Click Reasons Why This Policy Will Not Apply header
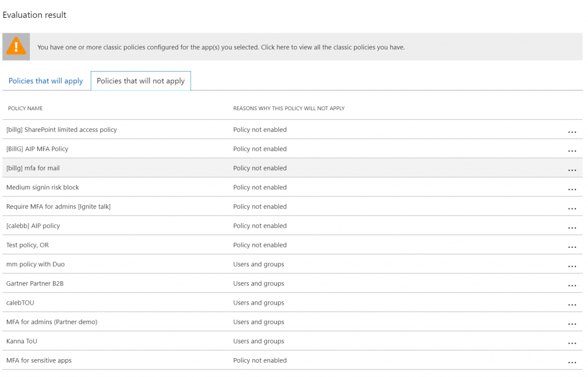 click(288, 108)
